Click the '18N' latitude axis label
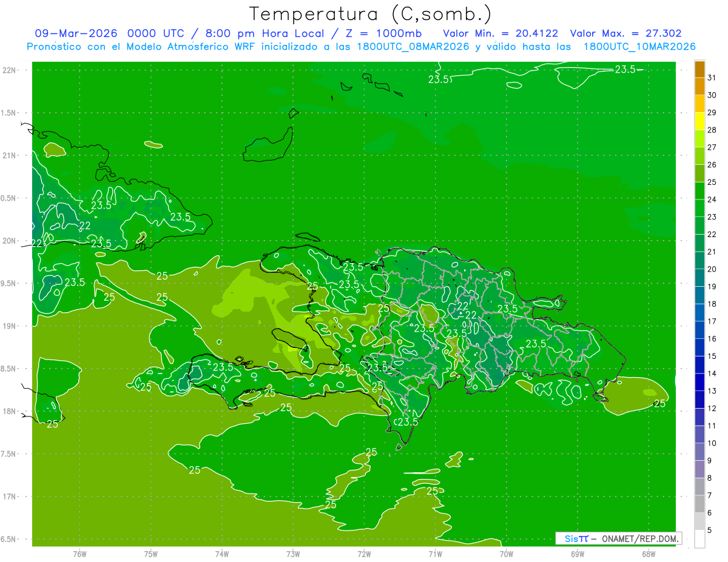Image resolution: width=728 pixels, height=562 pixels. [x=8, y=411]
